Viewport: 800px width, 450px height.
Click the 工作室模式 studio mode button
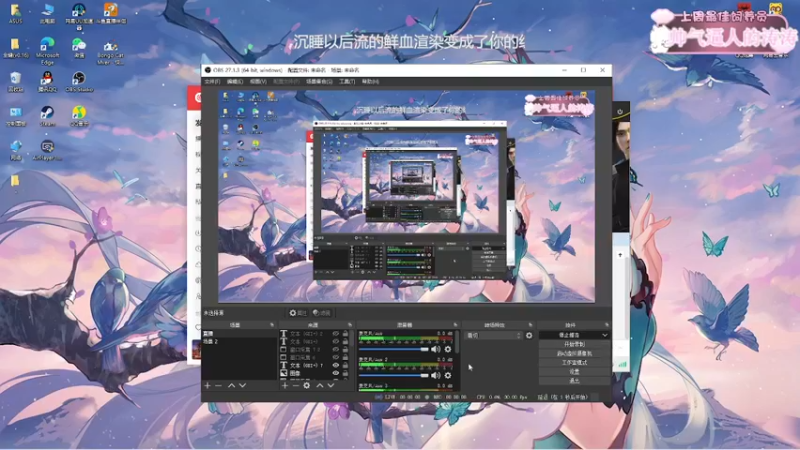pos(574,363)
